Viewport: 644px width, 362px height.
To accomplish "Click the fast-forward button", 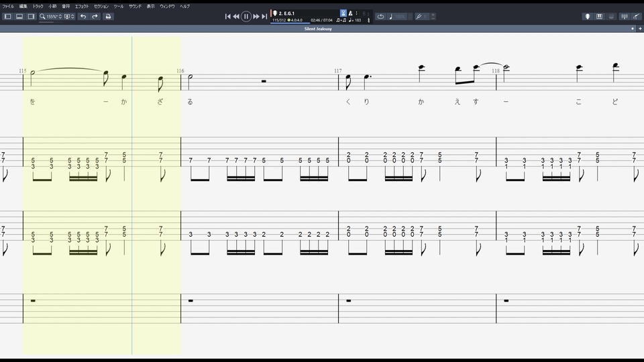I will coord(256,16).
